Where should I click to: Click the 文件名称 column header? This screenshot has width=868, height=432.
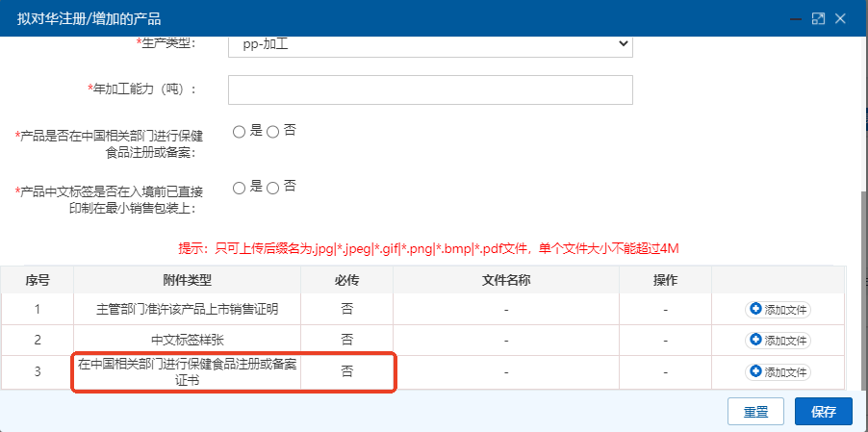(x=506, y=280)
